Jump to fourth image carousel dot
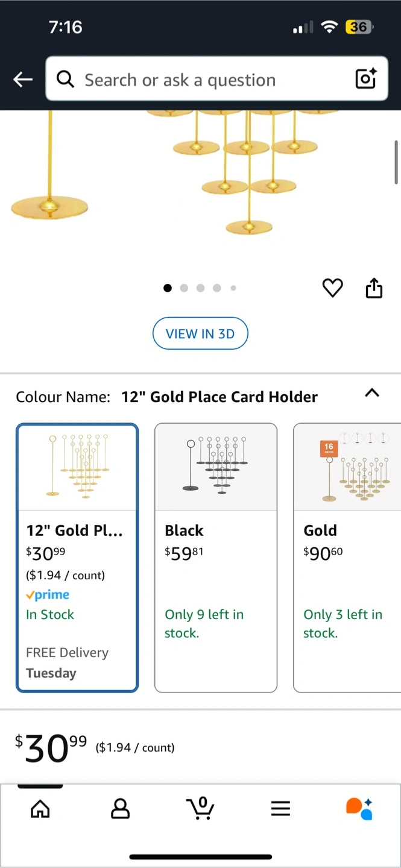 coord(216,288)
